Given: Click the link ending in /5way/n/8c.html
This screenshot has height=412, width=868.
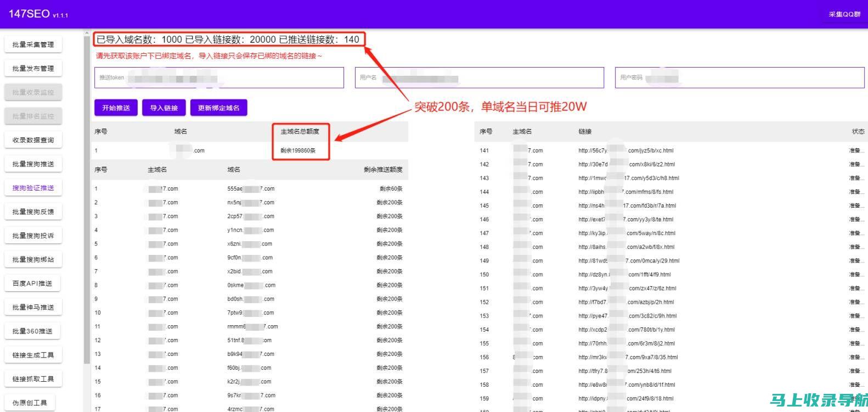Looking at the screenshot, I should point(627,233).
